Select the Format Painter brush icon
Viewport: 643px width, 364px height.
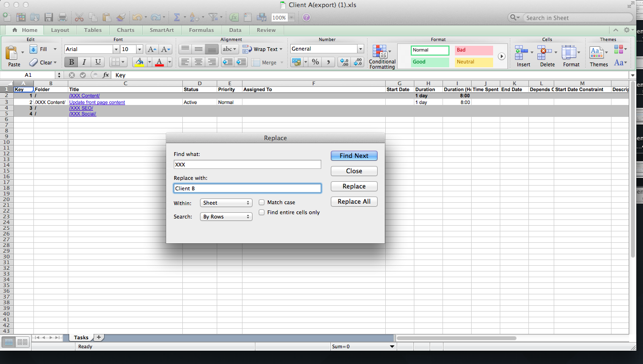pos(121,18)
